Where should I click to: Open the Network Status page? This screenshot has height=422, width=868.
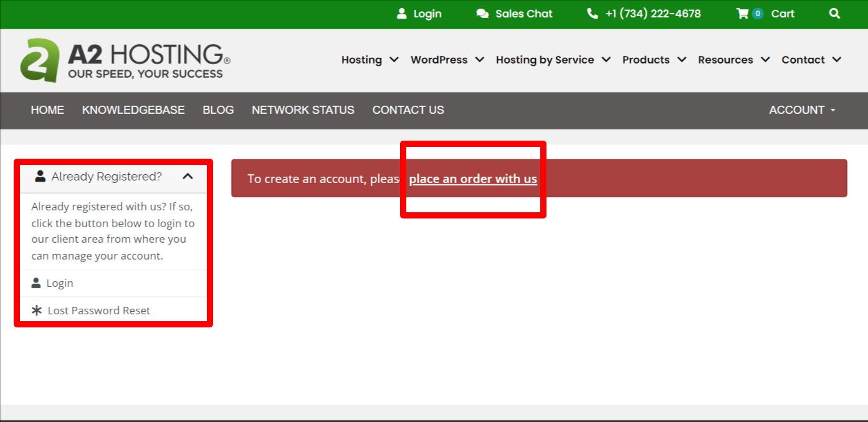point(303,110)
